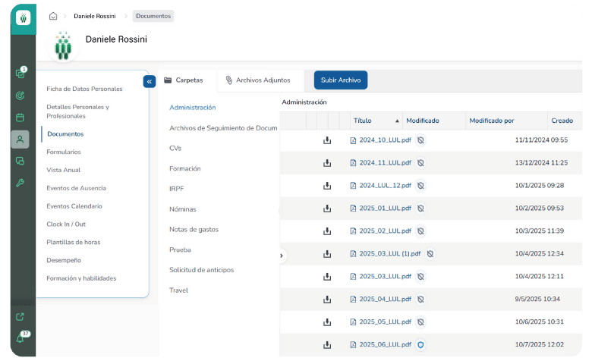
Task: Open the wrench settings icon in sidebar
Action: coord(20,183)
